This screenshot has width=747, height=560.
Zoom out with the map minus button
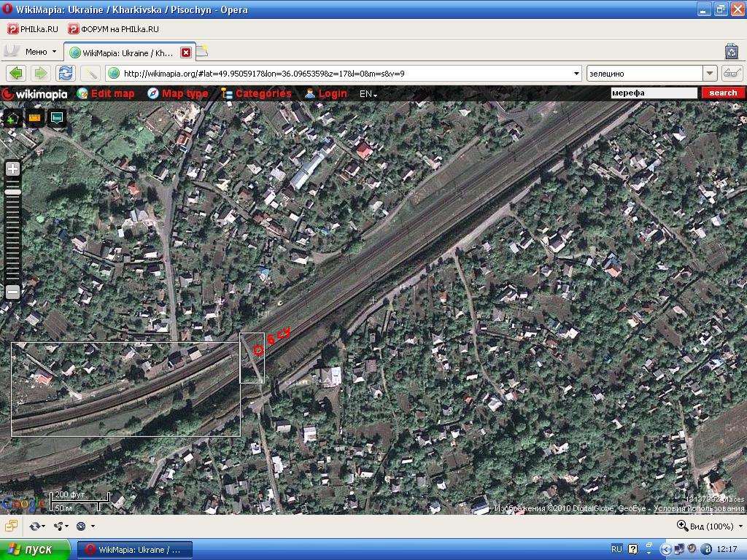(x=12, y=292)
